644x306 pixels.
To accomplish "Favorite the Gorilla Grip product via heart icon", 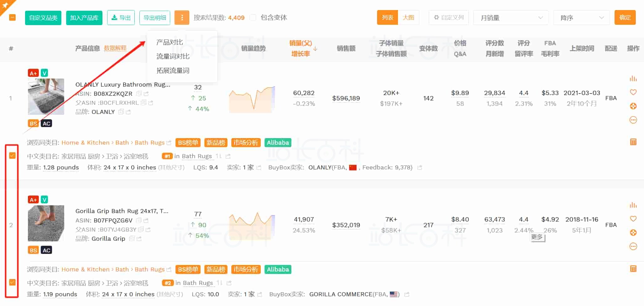I will [634, 219].
